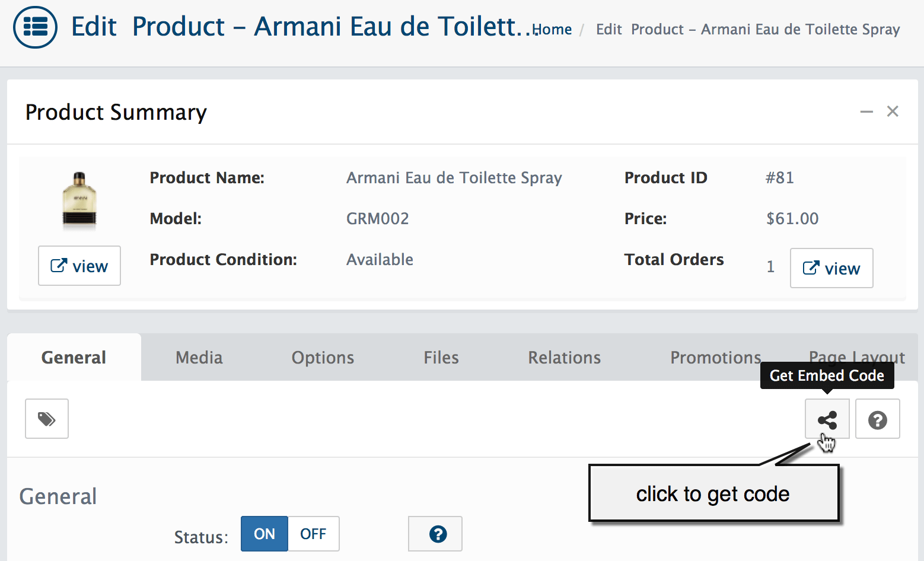This screenshot has height=561, width=924.
Task: Go to the Files tab
Action: click(441, 357)
